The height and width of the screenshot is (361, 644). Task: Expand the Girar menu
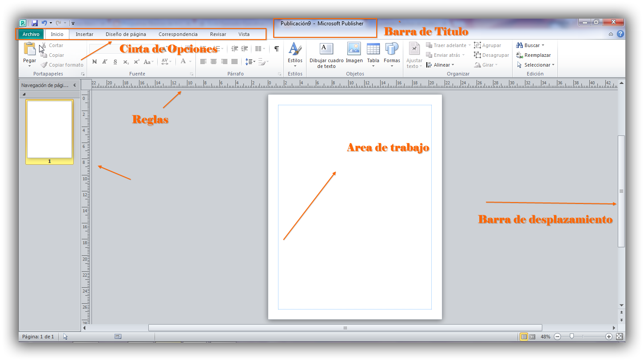486,64
